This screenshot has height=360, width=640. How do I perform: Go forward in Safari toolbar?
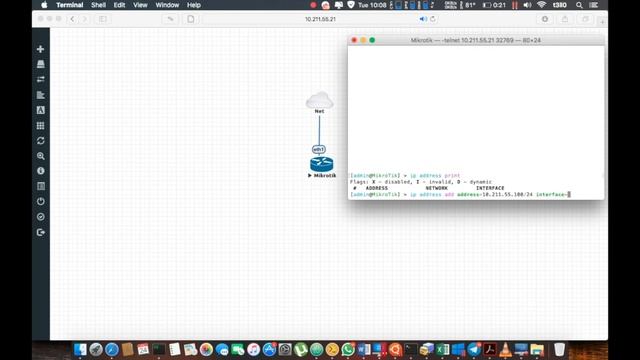coord(84,19)
